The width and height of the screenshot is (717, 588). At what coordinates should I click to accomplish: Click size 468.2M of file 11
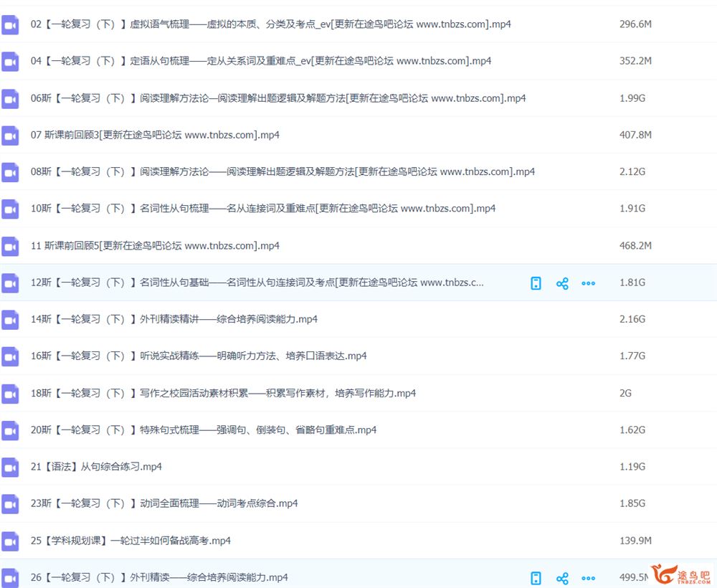[x=635, y=246]
